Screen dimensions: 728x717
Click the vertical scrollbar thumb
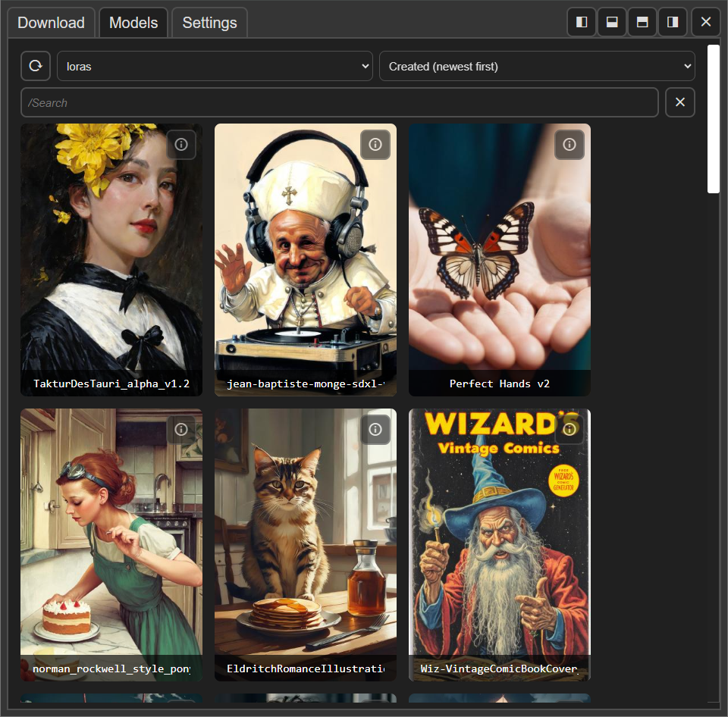point(713,118)
